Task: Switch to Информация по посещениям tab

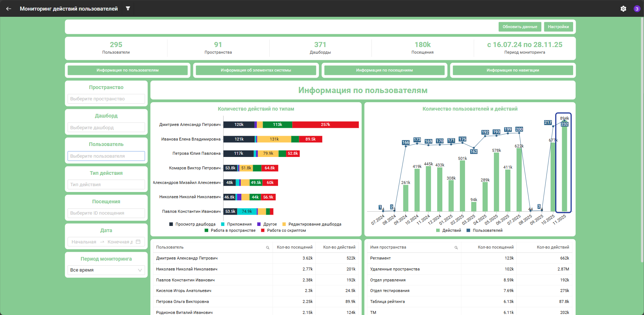Action: 384,70
